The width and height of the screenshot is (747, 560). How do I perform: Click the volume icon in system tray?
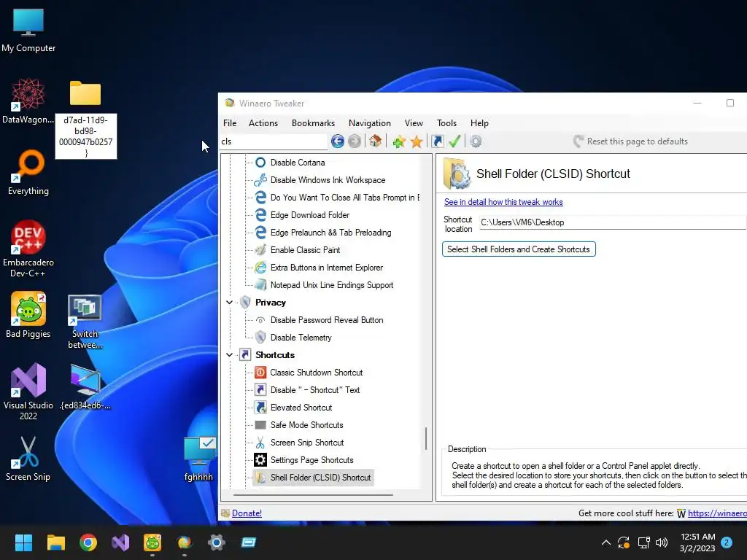tap(662, 542)
